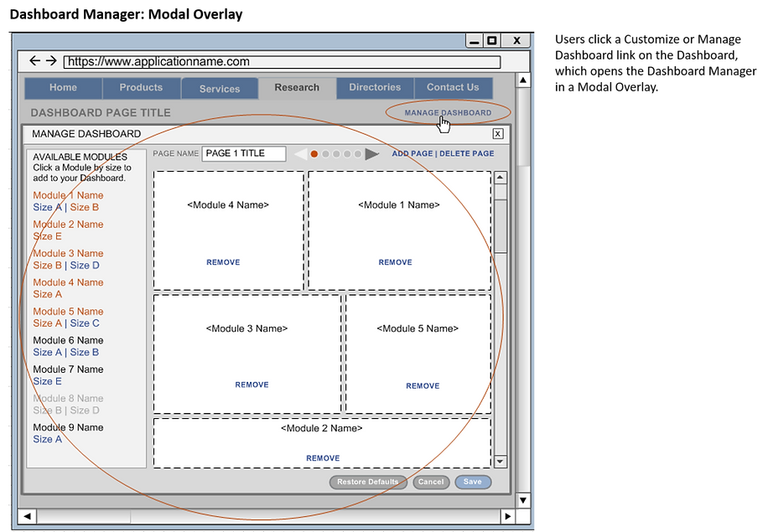Open the Contact Us navigation tab
The height and width of the screenshot is (532, 768).
pyautogui.click(x=453, y=88)
